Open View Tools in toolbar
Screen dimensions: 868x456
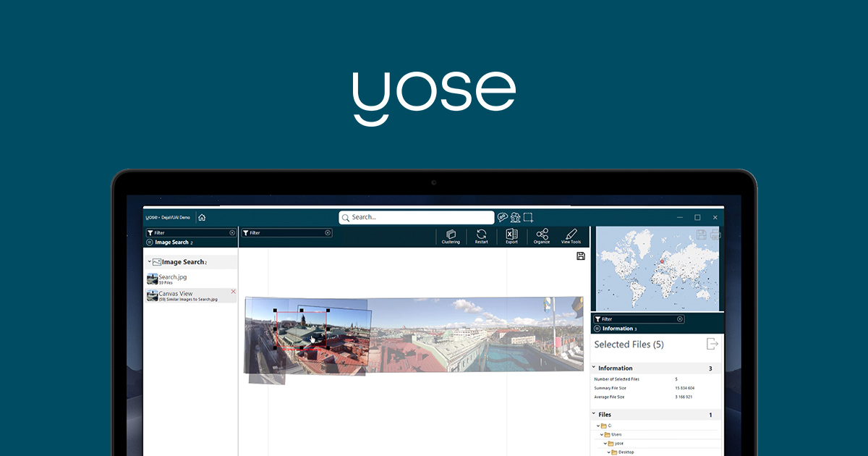(571, 236)
